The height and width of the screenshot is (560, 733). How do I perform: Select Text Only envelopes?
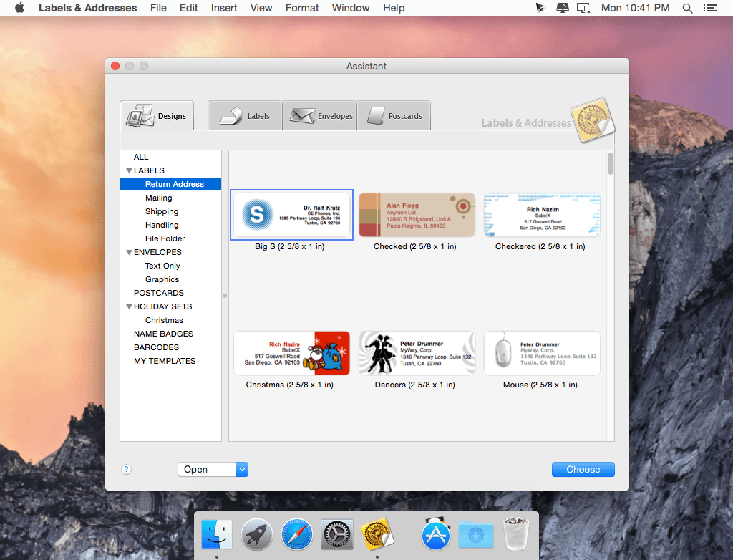click(170, 266)
